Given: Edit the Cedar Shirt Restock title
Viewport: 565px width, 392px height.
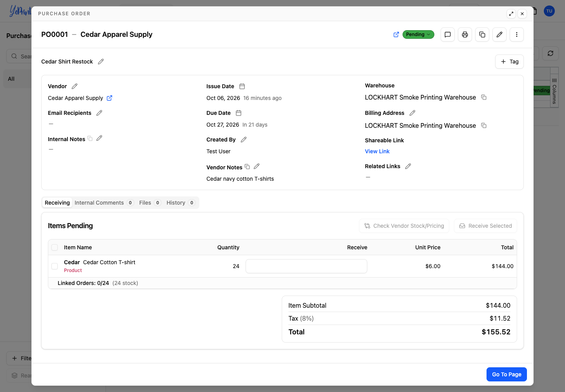Looking at the screenshot, I should point(101,62).
